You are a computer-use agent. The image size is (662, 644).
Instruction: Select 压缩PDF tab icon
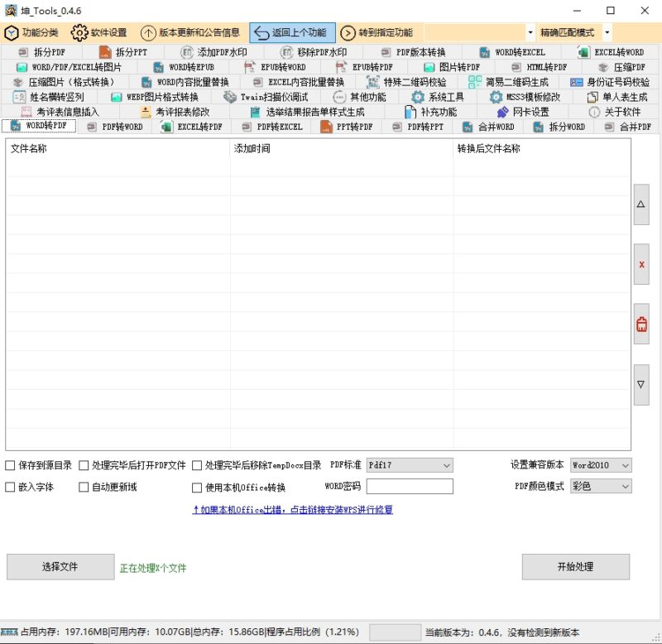(x=603, y=67)
